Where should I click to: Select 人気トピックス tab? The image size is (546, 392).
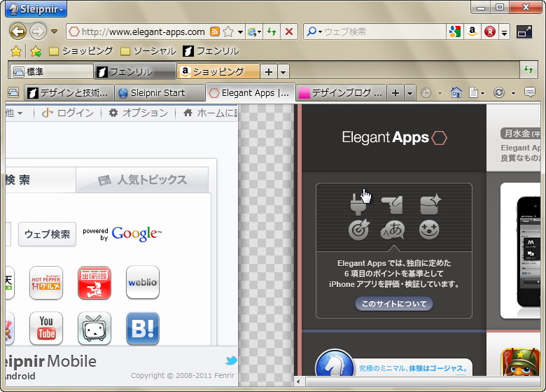[142, 180]
